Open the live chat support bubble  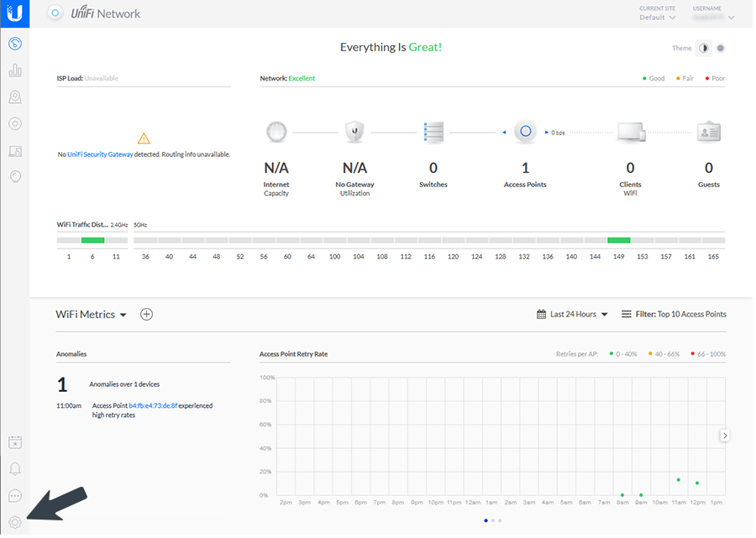[x=14, y=495]
